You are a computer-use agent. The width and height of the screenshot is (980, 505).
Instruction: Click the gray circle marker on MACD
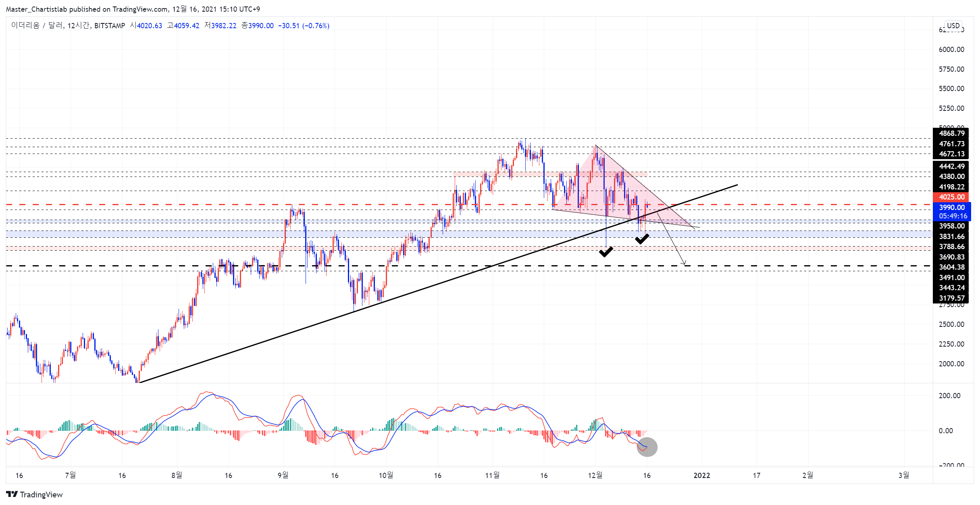tap(647, 447)
